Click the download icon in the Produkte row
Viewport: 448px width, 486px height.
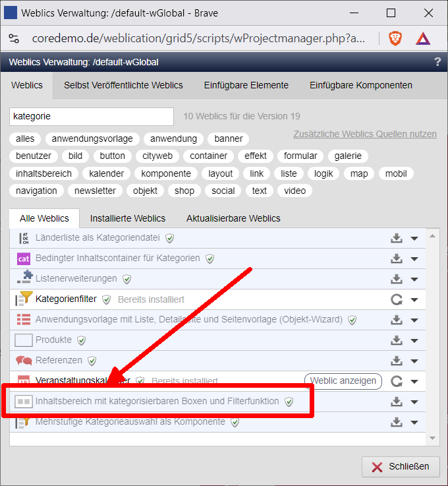(x=397, y=340)
